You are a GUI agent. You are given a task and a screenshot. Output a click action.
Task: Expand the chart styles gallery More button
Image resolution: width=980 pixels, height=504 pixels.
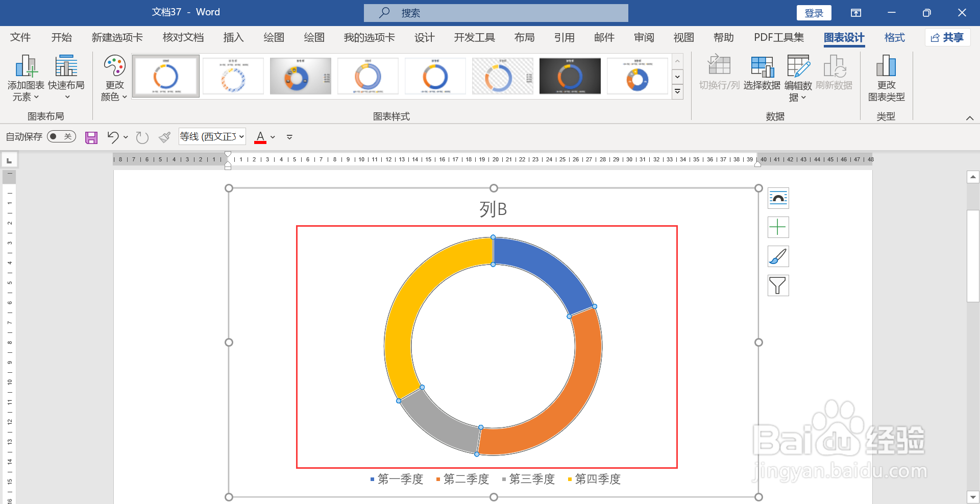coord(677,91)
